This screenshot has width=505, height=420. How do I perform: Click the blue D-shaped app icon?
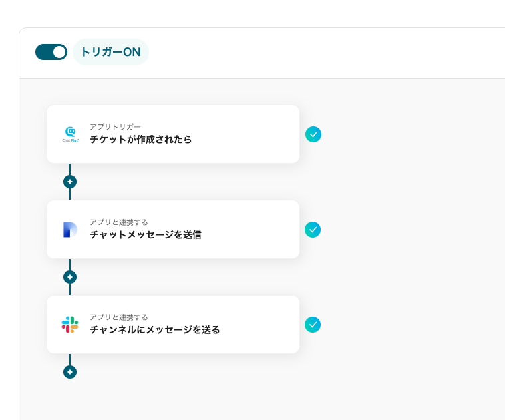(x=70, y=230)
